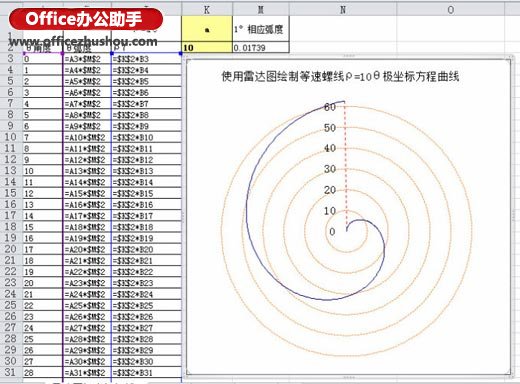Click the chart title about 等速螺线
Viewport: 520px width, 384px height.
340,77
